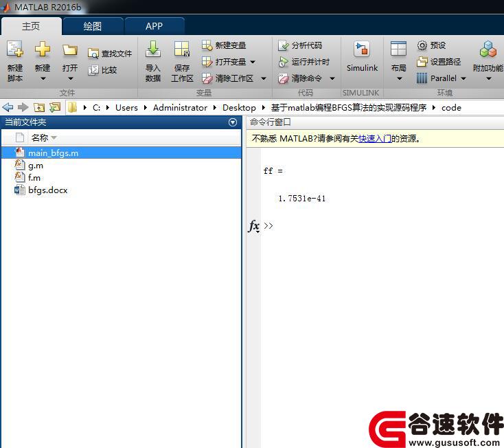Expand Clear Commands (清除命令) dropdown arrow
The image size is (504, 448).
tap(332, 78)
